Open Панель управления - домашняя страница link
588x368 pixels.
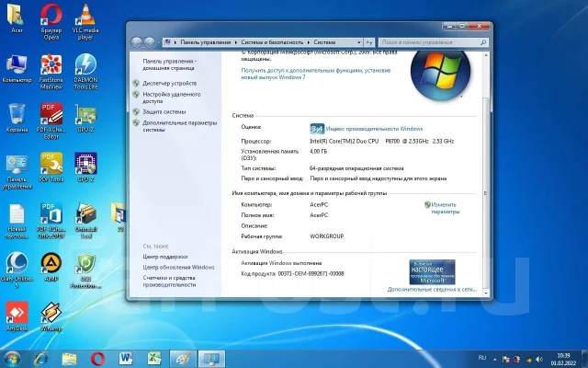(x=169, y=64)
